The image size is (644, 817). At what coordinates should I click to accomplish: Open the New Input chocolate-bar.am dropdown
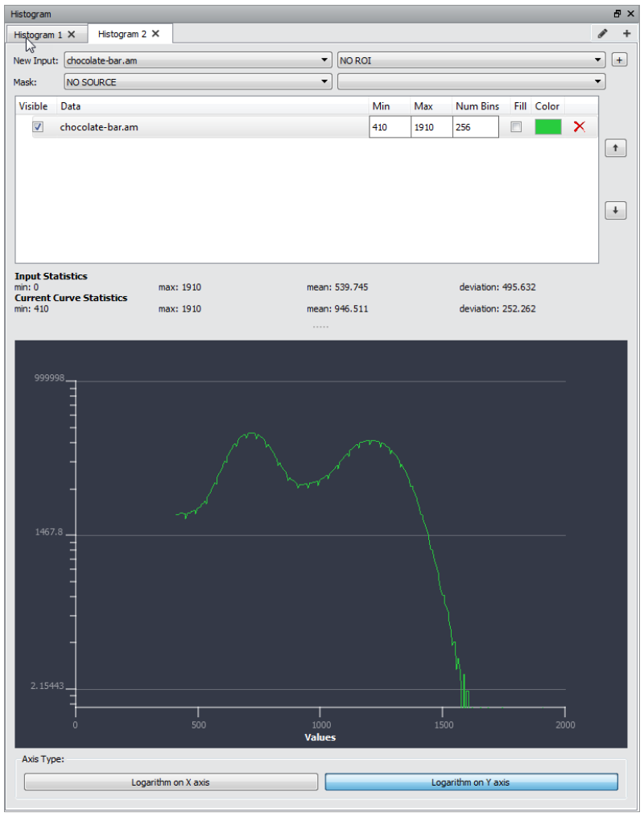(198, 60)
